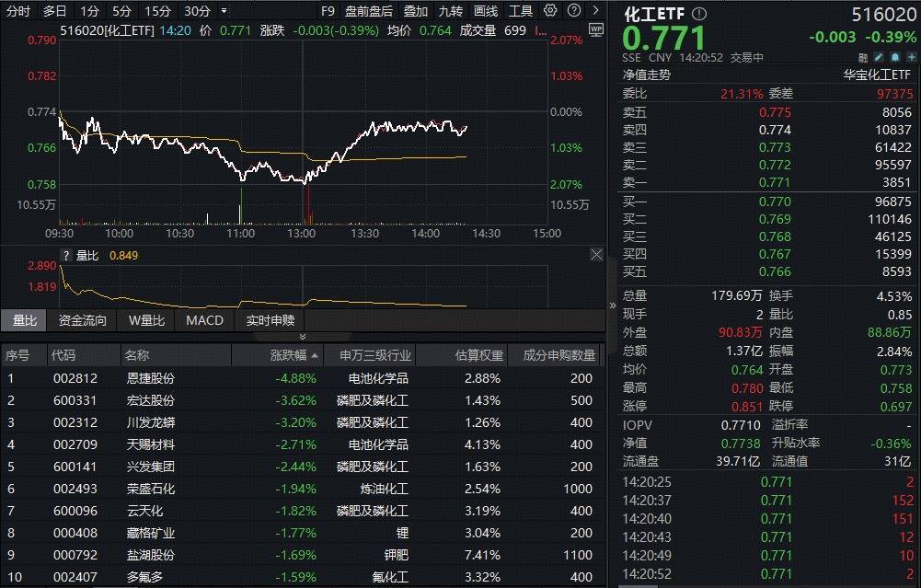
Task: Open the 资金流向 tab
Action: coord(82,320)
